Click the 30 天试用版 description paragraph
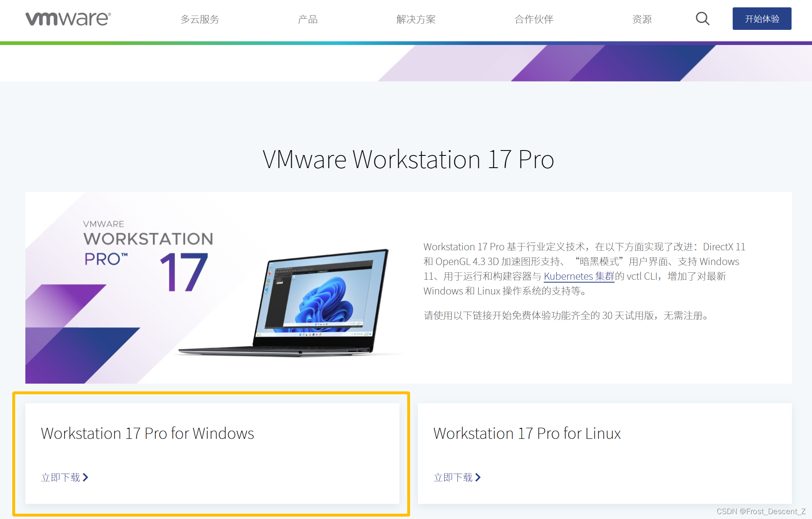Viewport: 812px width, 519px height. [x=568, y=316]
